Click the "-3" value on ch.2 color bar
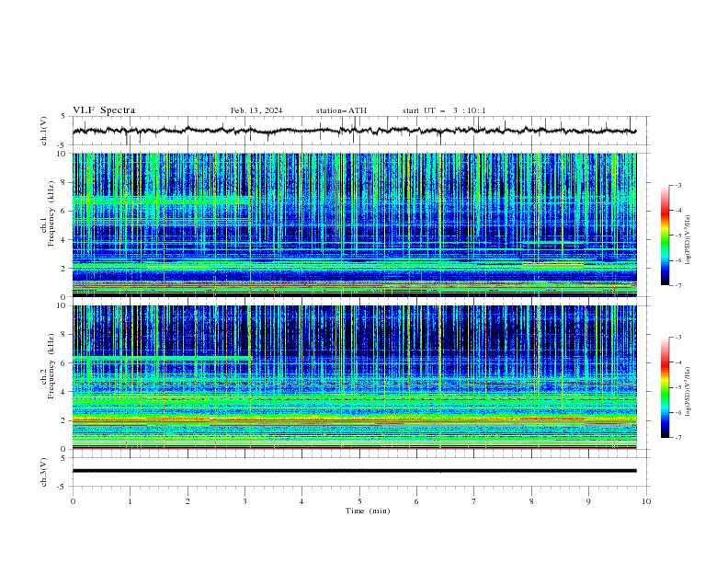This screenshot has width=728, height=563. (677, 338)
